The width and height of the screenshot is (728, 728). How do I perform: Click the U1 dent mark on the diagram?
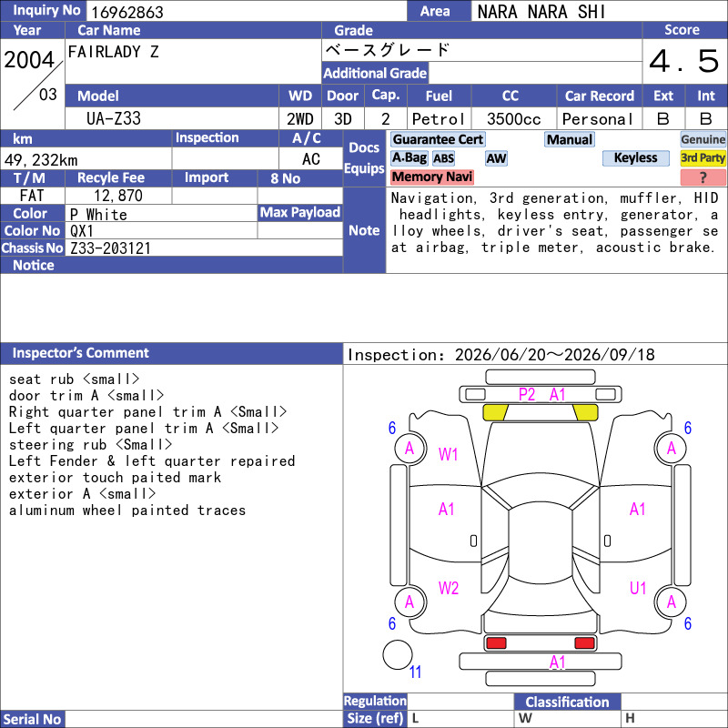pos(638,588)
